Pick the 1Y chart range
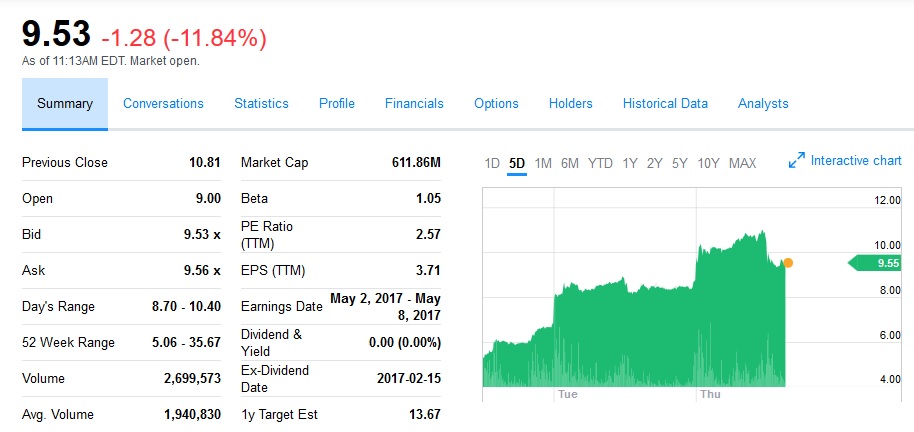914x432 pixels. tap(630, 163)
